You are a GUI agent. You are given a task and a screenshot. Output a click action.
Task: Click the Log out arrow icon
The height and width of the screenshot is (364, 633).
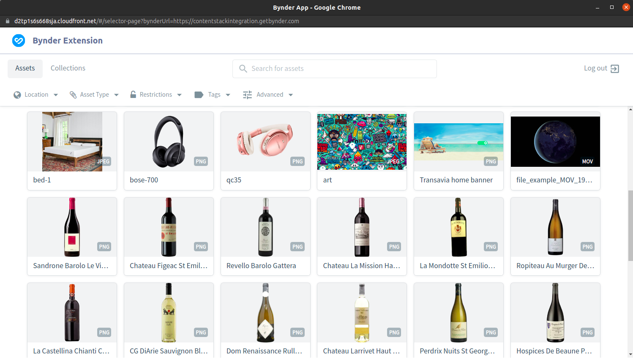tap(615, 69)
